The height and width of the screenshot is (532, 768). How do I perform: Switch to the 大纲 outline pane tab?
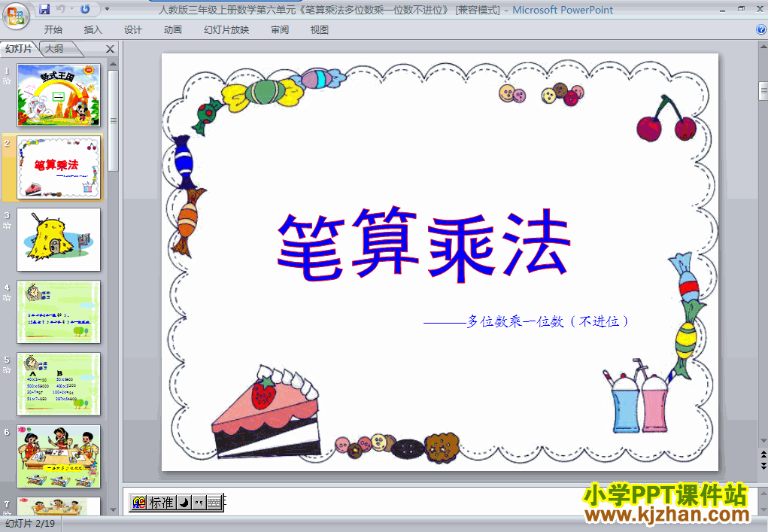point(55,48)
